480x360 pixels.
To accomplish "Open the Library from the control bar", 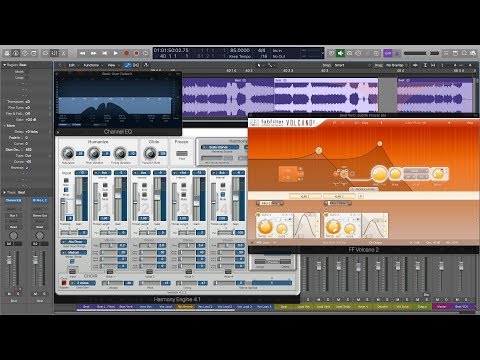I will point(7,53).
